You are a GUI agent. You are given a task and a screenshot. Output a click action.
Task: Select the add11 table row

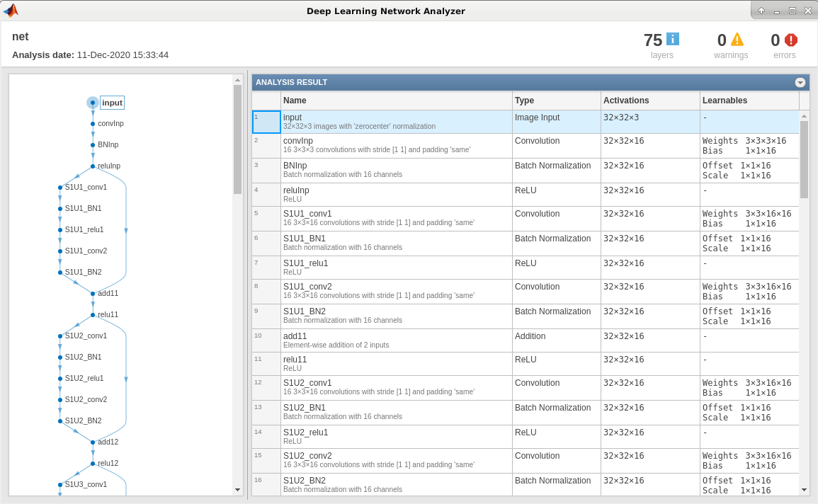click(526, 340)
